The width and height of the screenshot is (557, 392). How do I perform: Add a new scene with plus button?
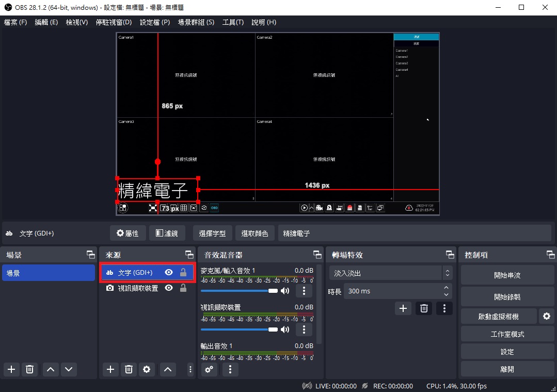point(11,369)
